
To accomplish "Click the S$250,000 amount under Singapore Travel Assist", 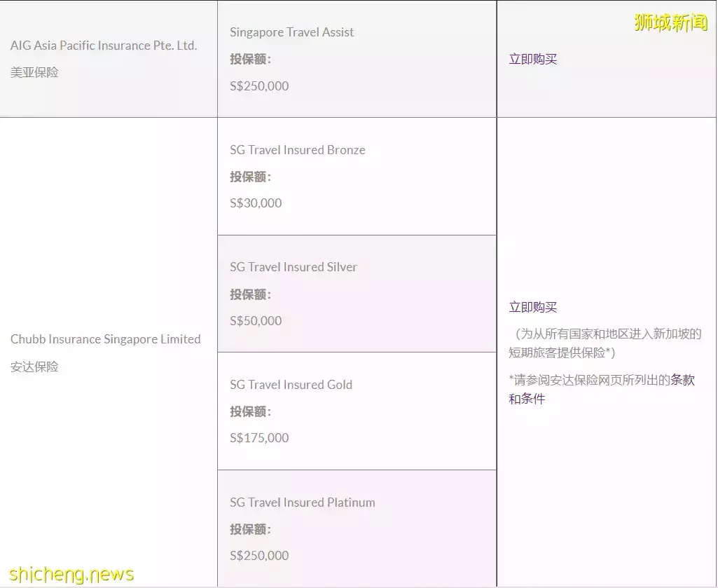I will pyautogui.click(x=259, y=86).
